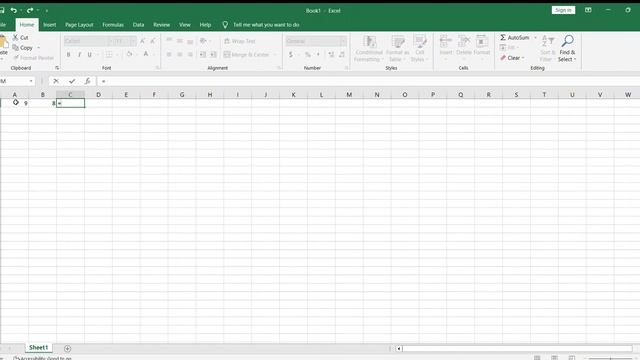Click the Increase Decimal icon
The image size is (640, 360).
(x=331, y=54)
